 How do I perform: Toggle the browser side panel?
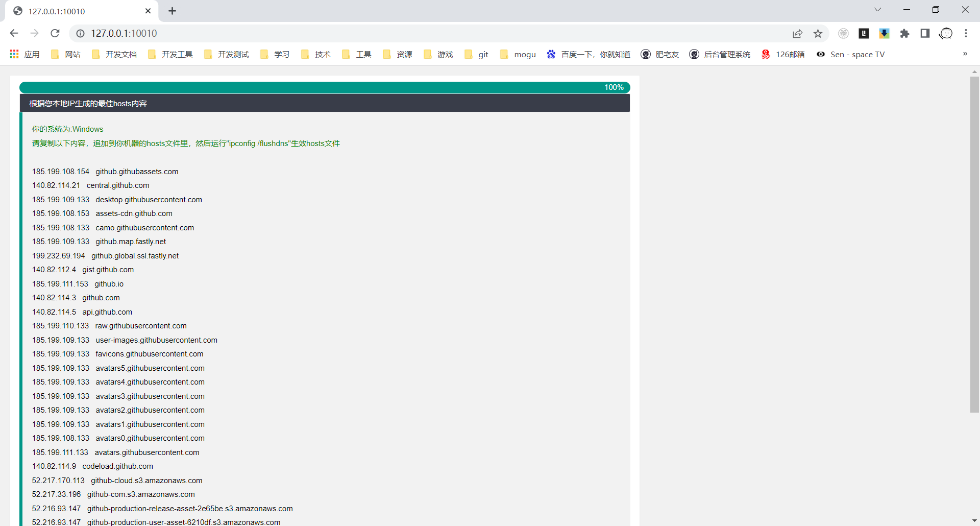click(925, 33)
